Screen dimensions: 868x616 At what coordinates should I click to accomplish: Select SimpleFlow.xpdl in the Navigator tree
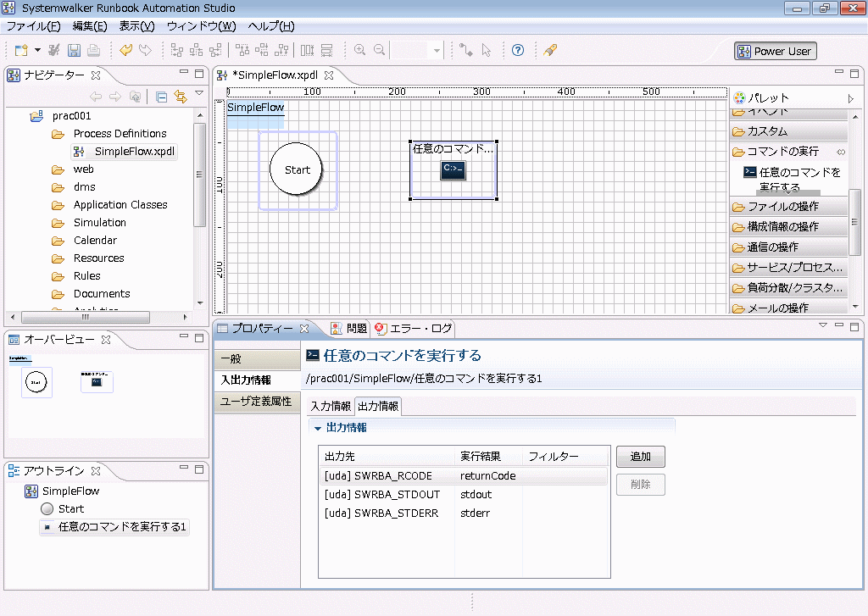click(125, 151)
